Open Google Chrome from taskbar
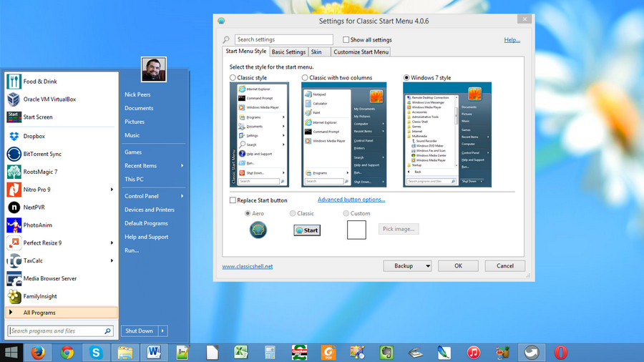 coord(67,353)
